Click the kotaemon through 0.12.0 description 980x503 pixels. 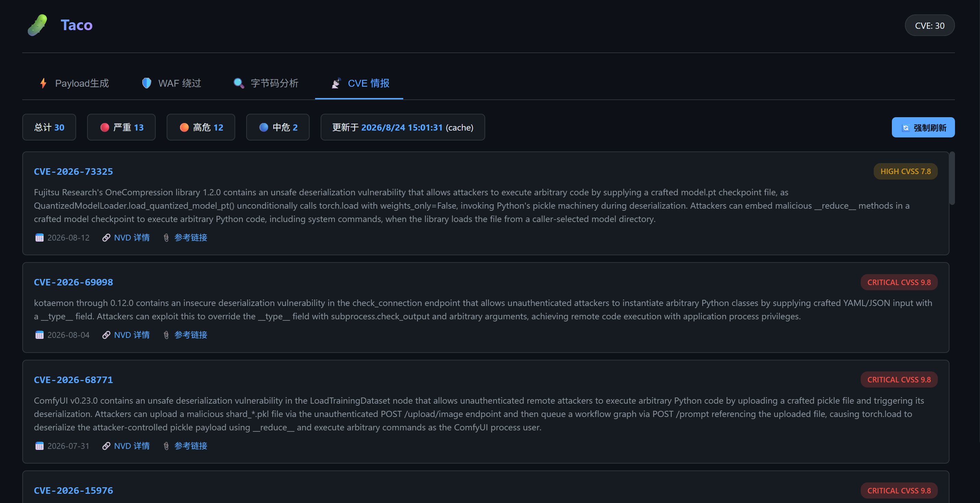click(x=483, y=309)
